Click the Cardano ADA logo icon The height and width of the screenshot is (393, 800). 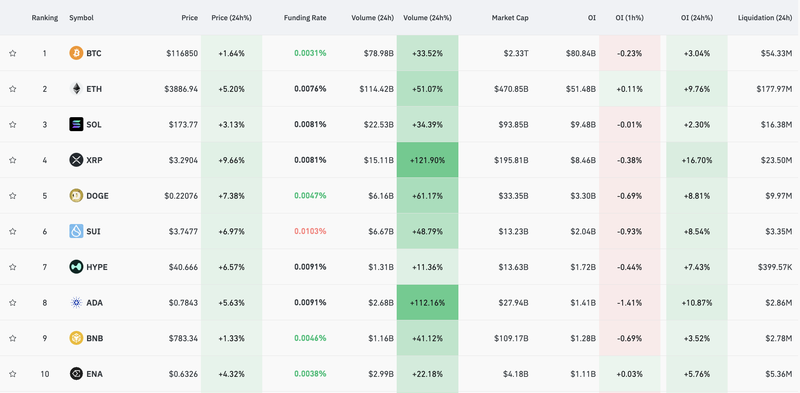76,303
